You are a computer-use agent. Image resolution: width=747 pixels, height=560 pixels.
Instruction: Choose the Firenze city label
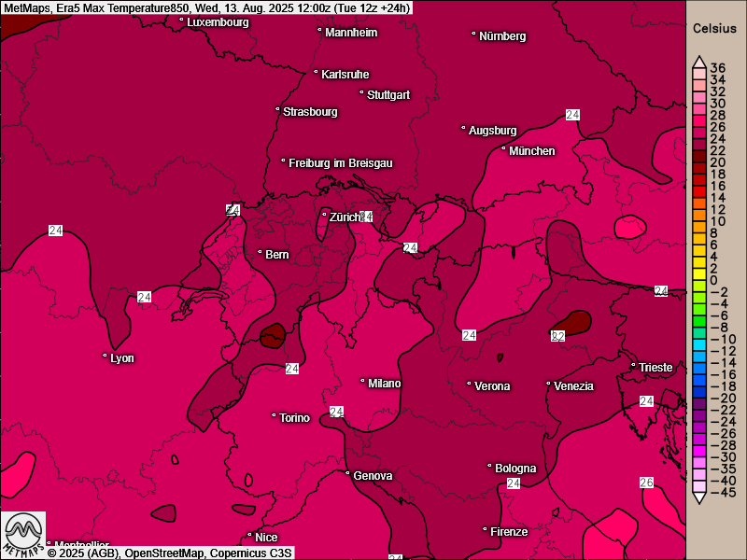pyautogui.click(x=509, y=532)
